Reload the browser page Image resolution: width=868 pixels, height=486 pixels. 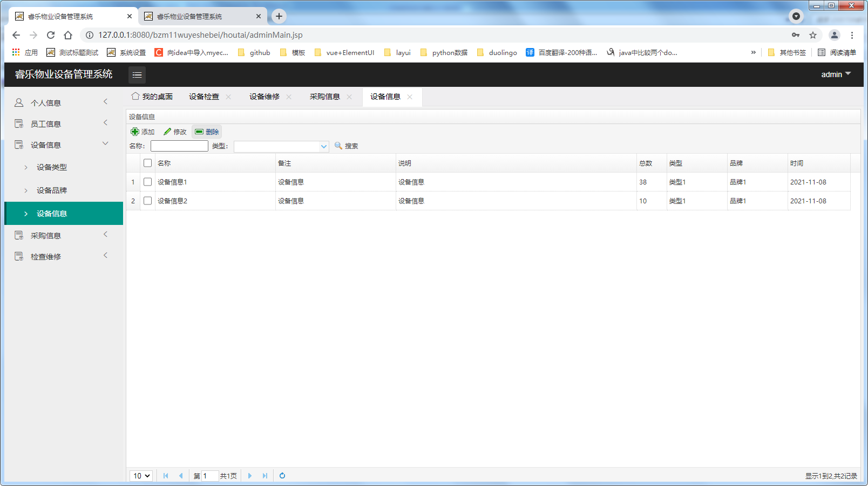point(51,35)
